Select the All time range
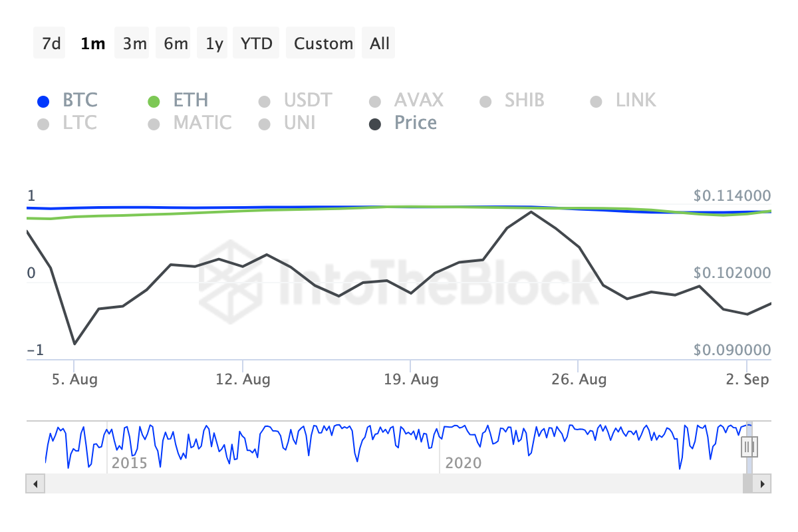798x532 pixels. [x=378, y=43]
